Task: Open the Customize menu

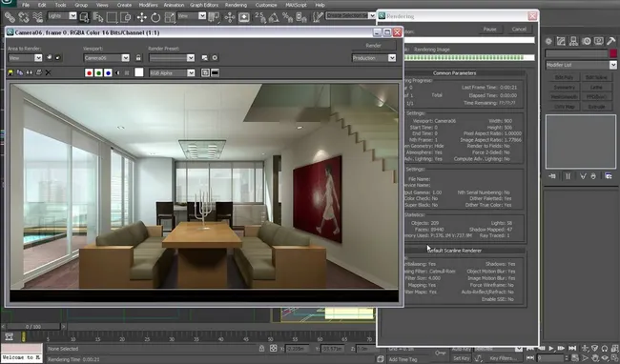Action: (266, 5)
